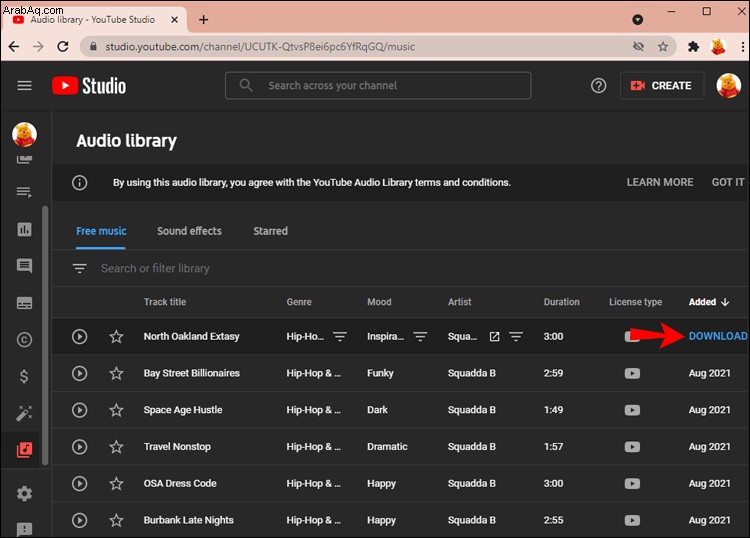Click the Travel Nonstop license type icon

pyautogui.click(x=632, y=447)
